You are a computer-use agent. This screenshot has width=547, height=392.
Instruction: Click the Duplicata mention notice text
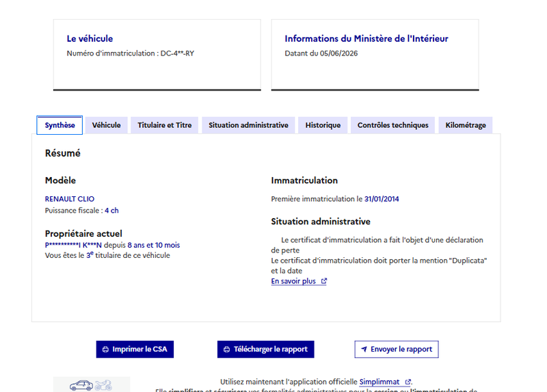[x=379, y=265]
